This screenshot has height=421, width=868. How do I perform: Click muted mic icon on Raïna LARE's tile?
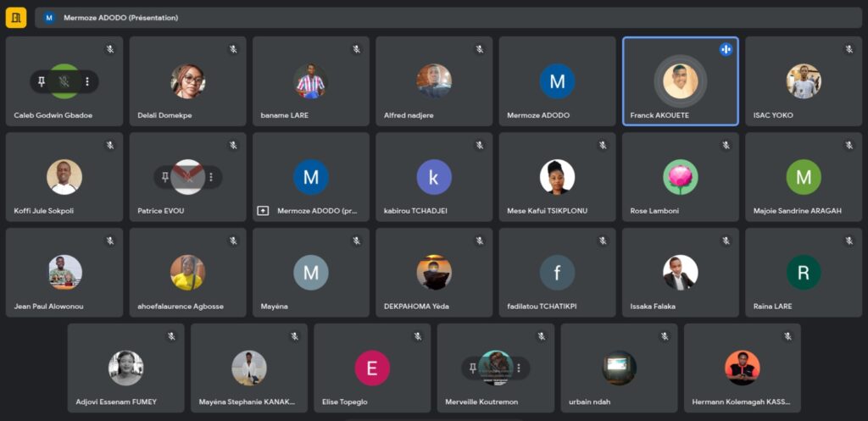(849, 241)
